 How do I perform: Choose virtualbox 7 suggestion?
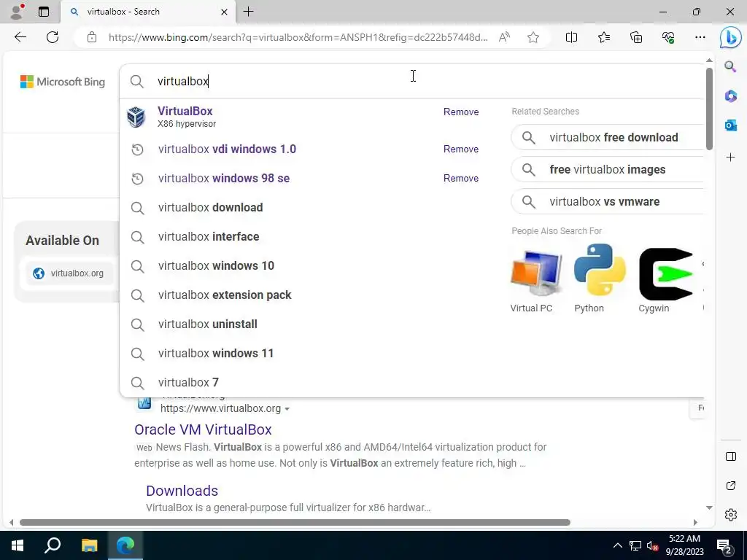click(x=188, y=382)
